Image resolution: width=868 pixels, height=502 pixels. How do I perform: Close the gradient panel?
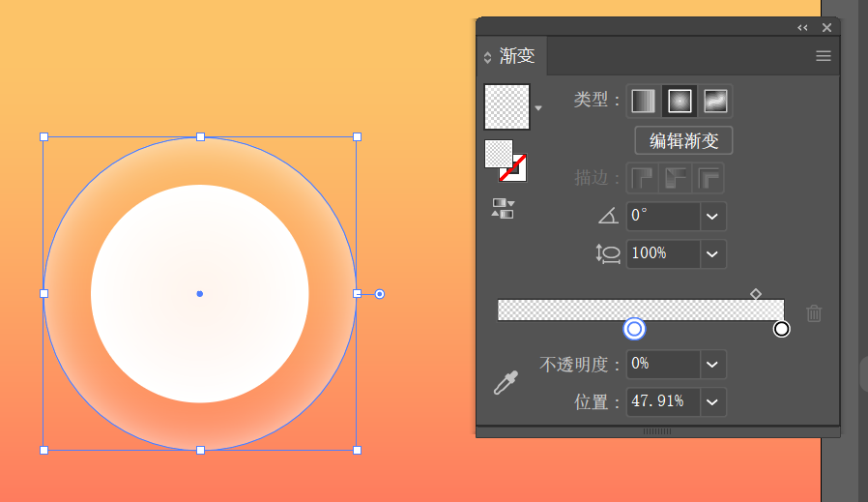[x=826, y=28]
